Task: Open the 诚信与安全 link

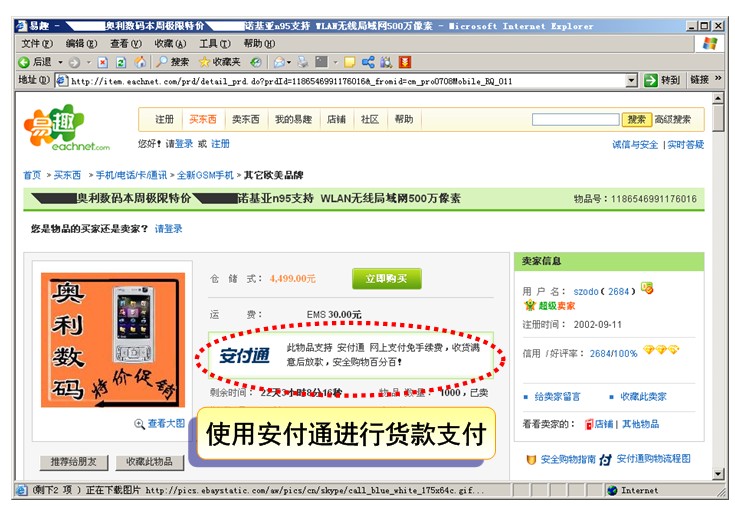Action: pos(635,145)
